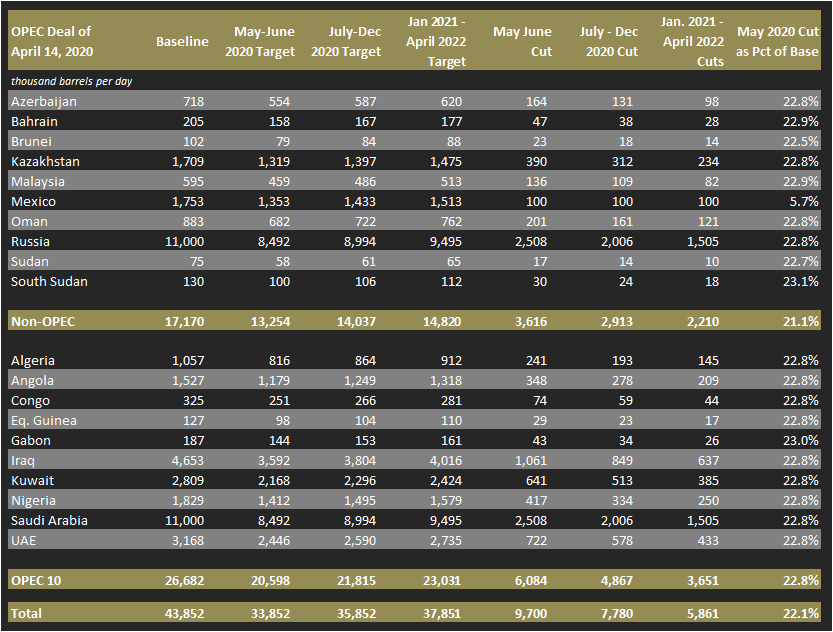
Task: Click the Non-OPEC subtotal label
Action: pos(43,321)
